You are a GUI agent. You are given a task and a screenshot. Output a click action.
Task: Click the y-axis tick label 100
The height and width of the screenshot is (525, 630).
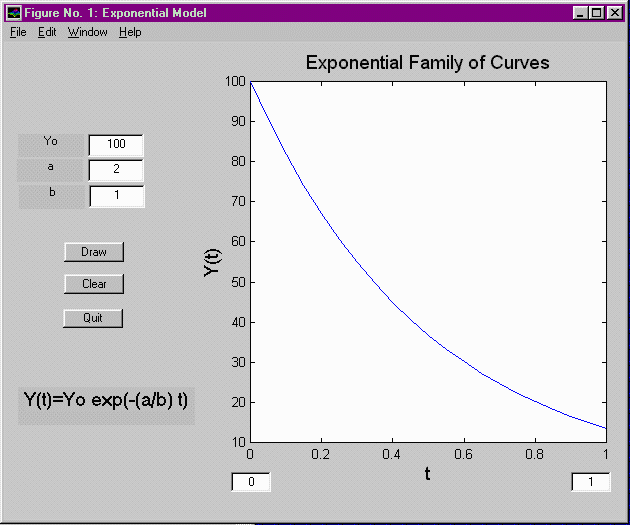pos(235,81)
